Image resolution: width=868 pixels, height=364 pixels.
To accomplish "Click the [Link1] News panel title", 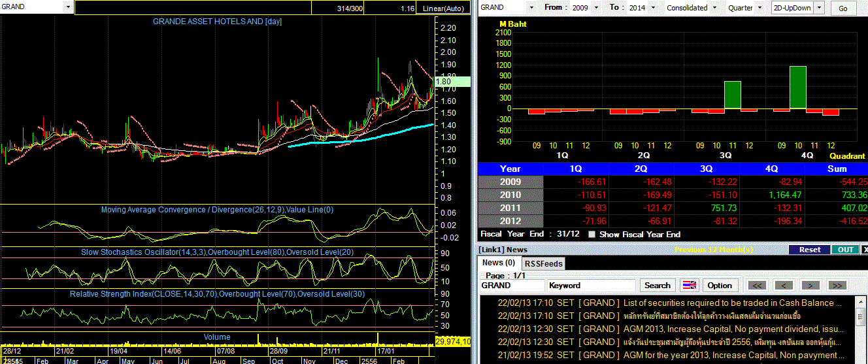I will (503, 250).
